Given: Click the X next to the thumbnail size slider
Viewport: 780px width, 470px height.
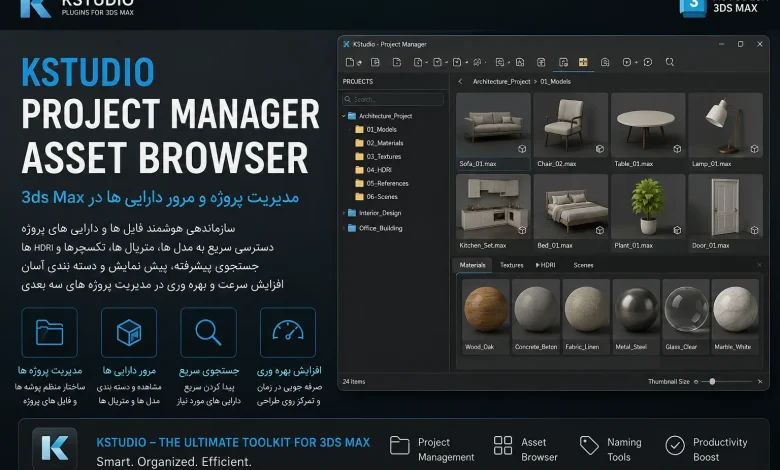Looking at the screenshot, I should tap(760, 381).
